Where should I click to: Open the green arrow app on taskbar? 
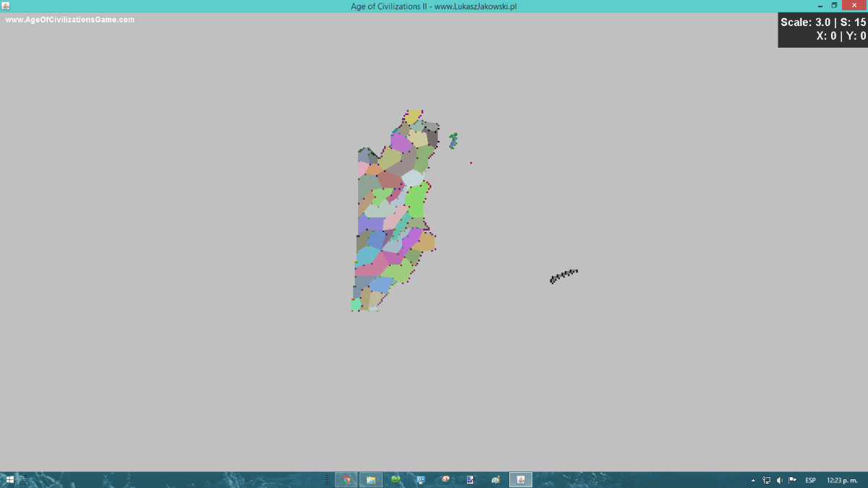click(x=396, y=480)
